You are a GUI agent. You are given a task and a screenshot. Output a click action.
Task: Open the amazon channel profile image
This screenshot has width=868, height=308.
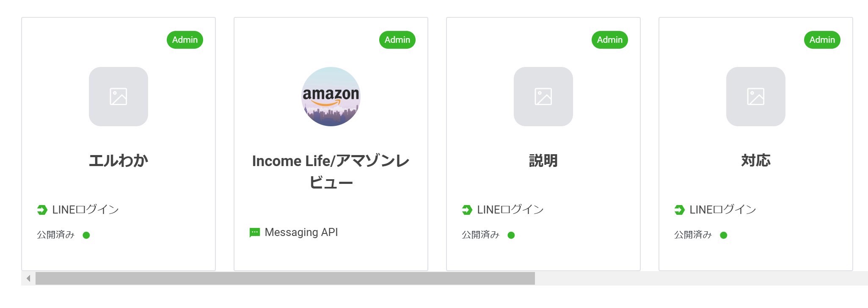(x=331, y=97)
